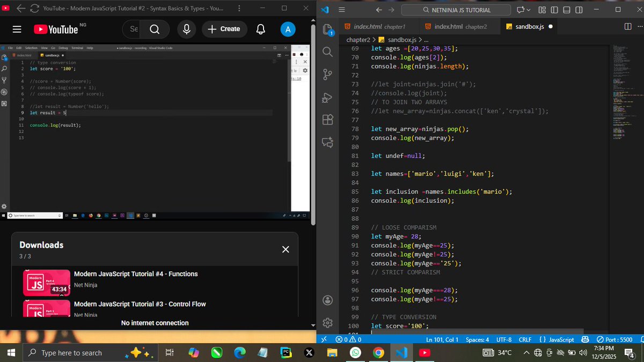Open the chapter2 breadcrumb dropdown
This screenshot has height=362, width=644.
pos(358,39)
